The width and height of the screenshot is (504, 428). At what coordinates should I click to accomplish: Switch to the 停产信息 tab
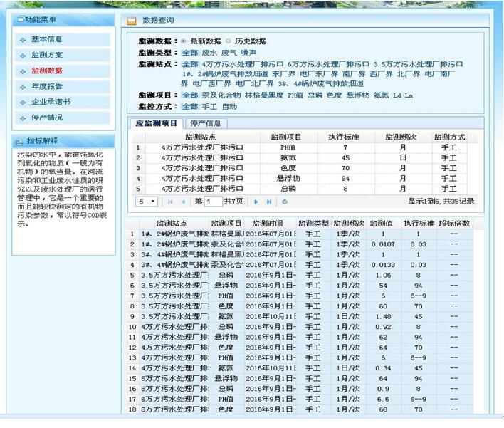(204, 123)
